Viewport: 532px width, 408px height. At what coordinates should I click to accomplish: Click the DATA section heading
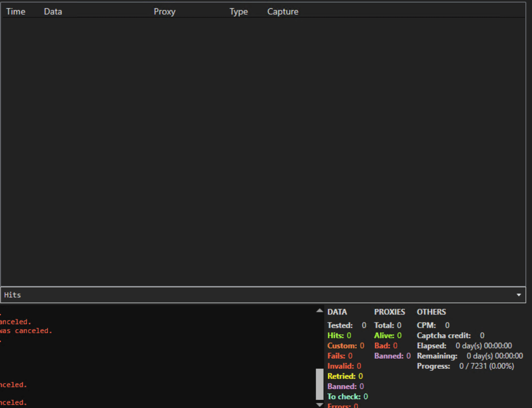pyautogui.click(x=337, y=312)
